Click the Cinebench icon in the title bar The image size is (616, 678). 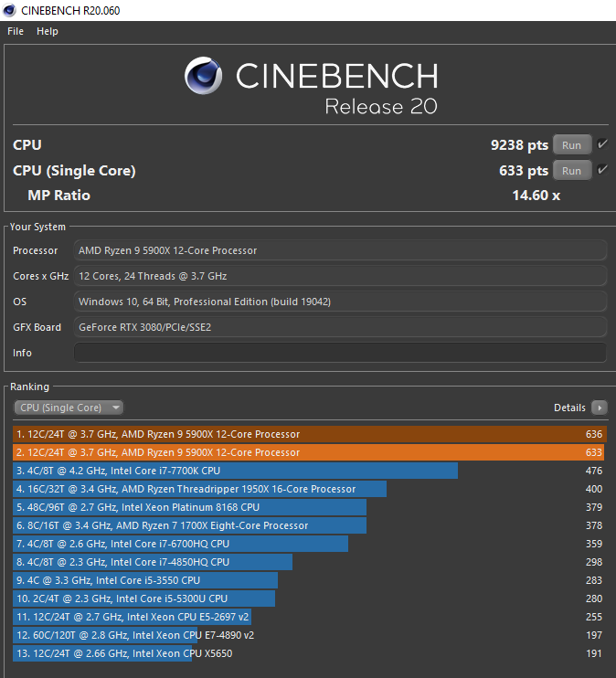(9, 10)
